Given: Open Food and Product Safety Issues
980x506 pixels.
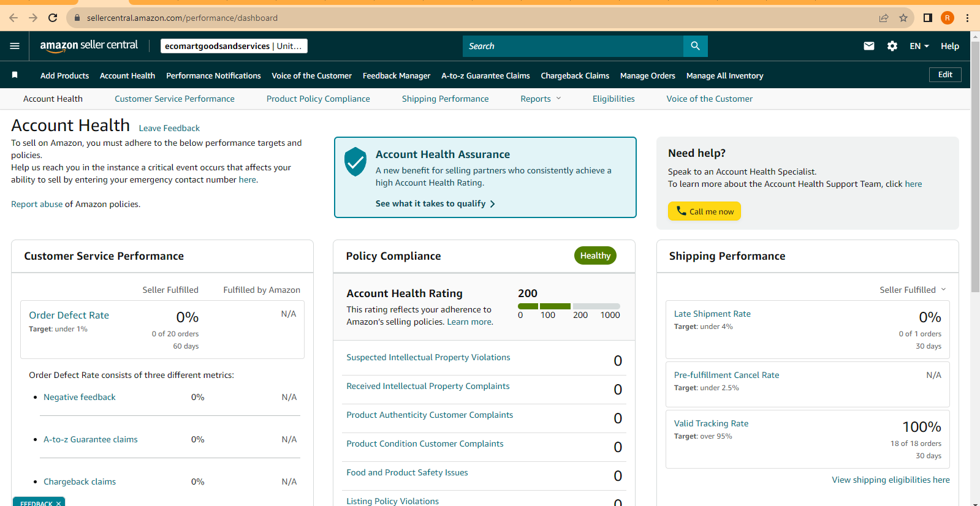Looking at the screenshot, I should coord(407,472).
